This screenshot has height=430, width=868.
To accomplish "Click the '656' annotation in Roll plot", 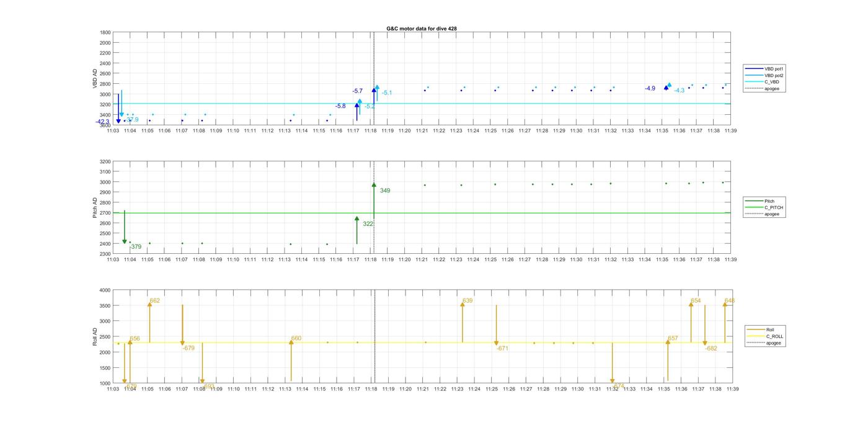I will (135, 339).
